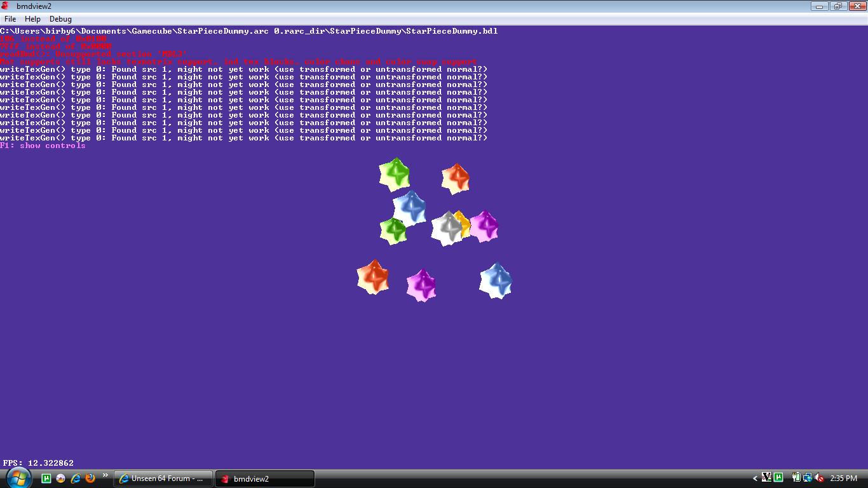Click the VisualBoyAdvance V tray icon
The width and height of the screenshot is (868, 488).
point(766,477)
